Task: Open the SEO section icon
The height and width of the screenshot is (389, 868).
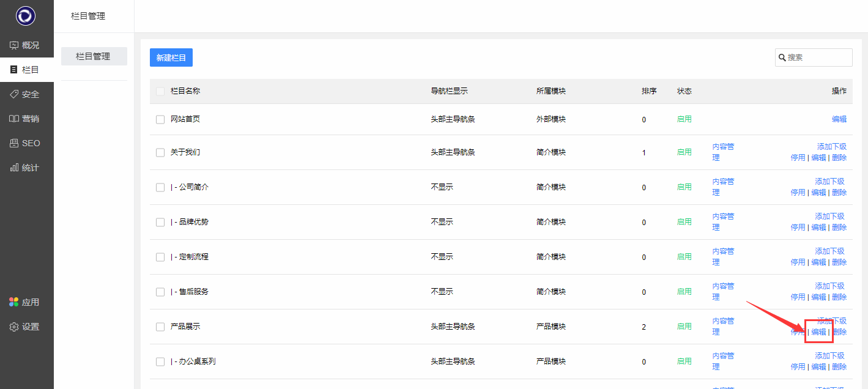Action: coord(14,143)
